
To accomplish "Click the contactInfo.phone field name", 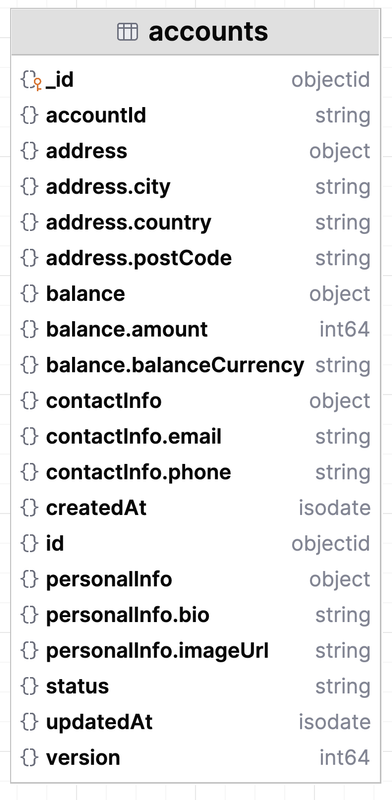I will click(138, 473).
